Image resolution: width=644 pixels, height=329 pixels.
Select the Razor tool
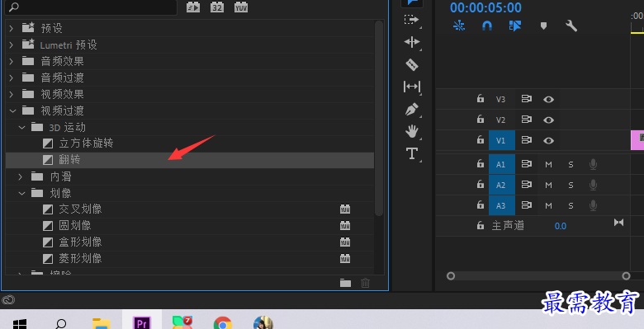[411, 64]
